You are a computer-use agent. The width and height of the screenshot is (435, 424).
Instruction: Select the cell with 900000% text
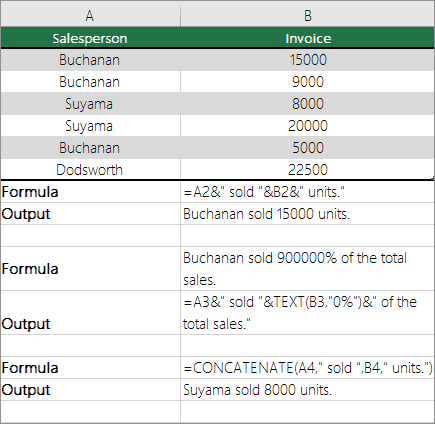click(x=307, y=269)
